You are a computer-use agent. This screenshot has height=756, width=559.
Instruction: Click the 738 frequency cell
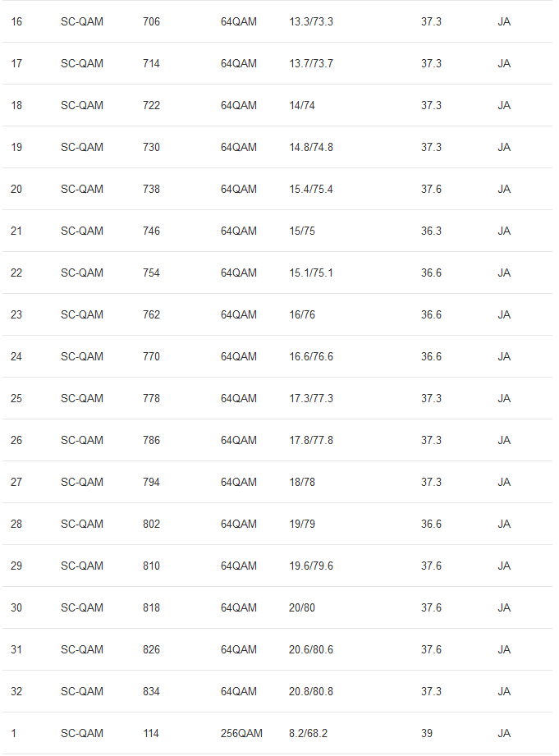(x=151, y=190)
